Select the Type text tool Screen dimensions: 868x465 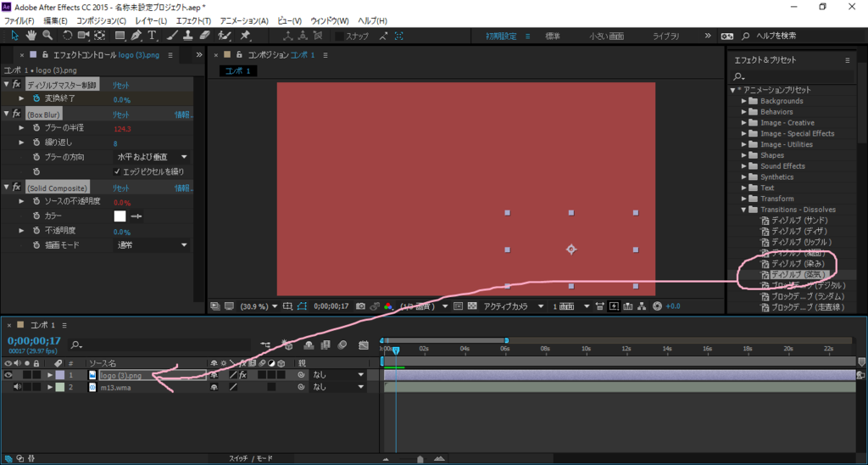(153, 36)
